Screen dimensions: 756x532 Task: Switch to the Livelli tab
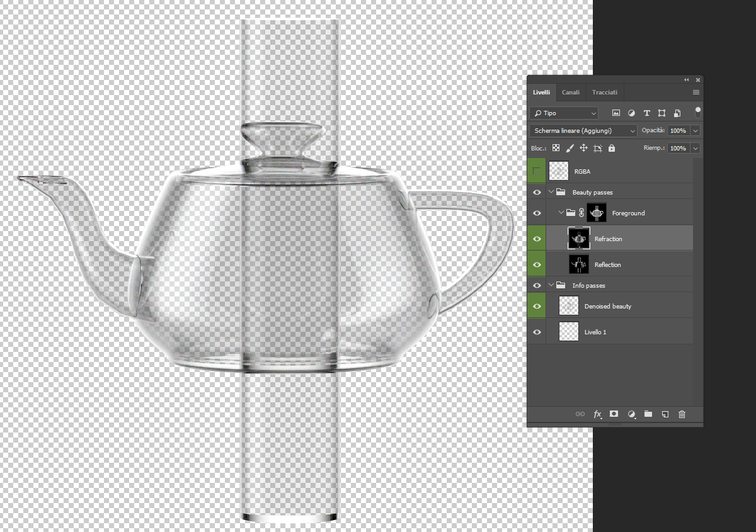pyautogui.click(x=541, y=92)
